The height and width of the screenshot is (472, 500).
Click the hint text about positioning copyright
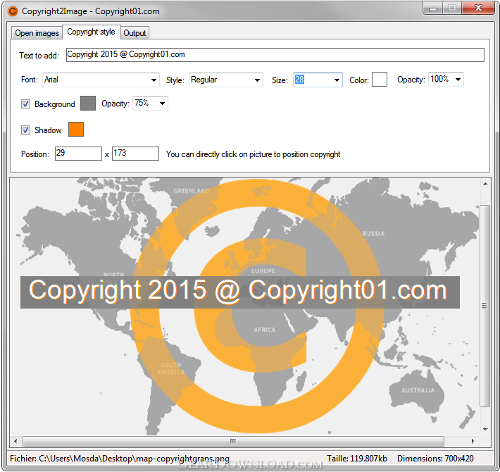(x=253, y=154)
